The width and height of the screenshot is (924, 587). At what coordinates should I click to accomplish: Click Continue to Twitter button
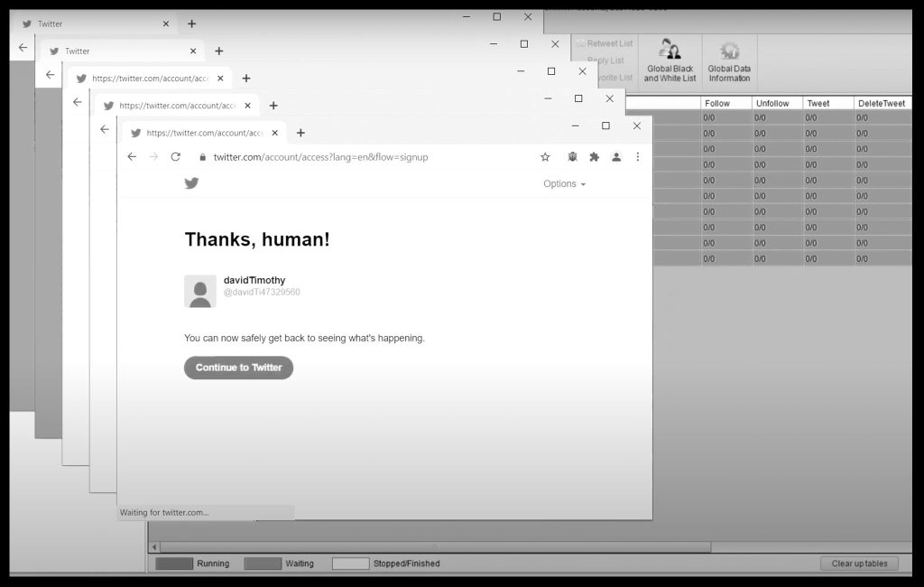pos(238,368)
